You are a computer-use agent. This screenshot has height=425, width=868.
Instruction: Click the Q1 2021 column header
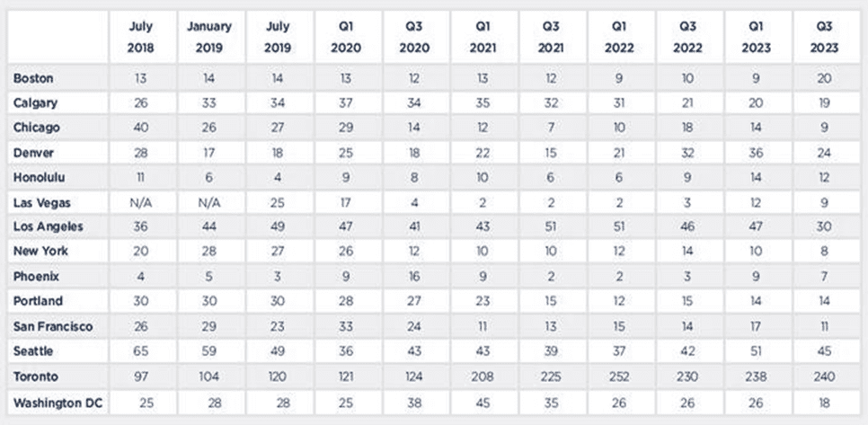483,37
